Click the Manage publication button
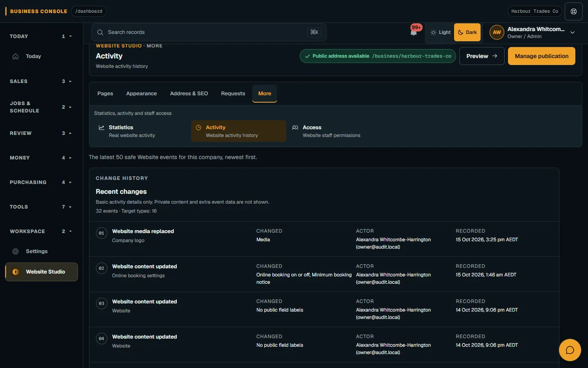Image resolution: width=588 pixels, height=368 pixels. pos(541,56)
